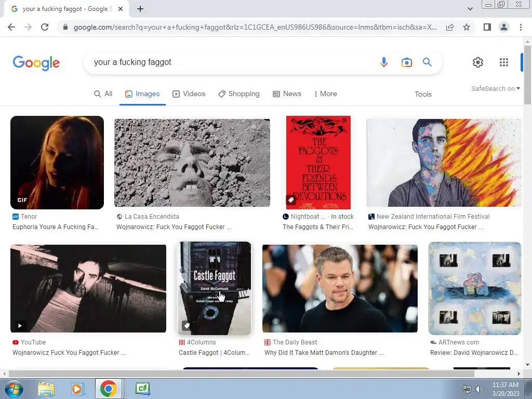Switch to the News tab

click(287, 94)
